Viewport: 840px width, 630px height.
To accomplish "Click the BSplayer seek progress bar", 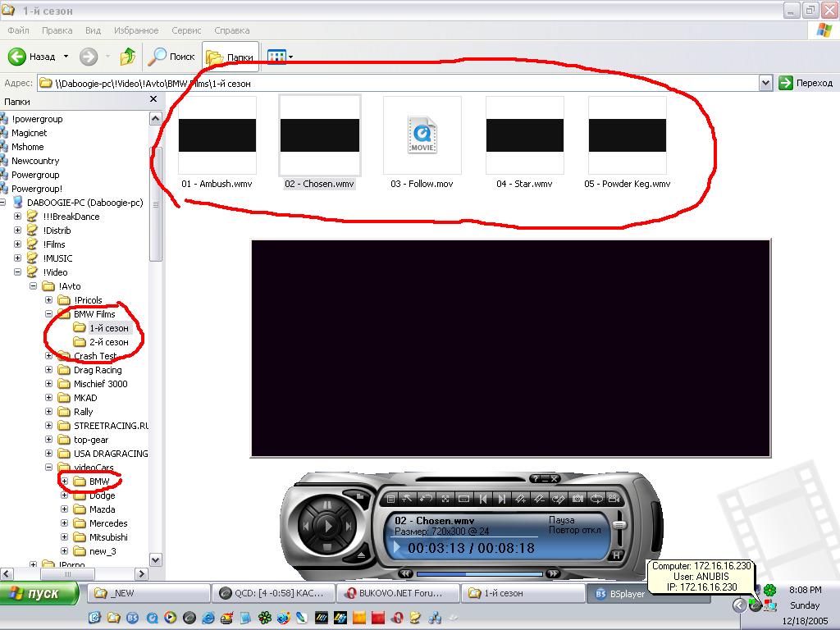I will pyautogui.click(x=480, y=573).
